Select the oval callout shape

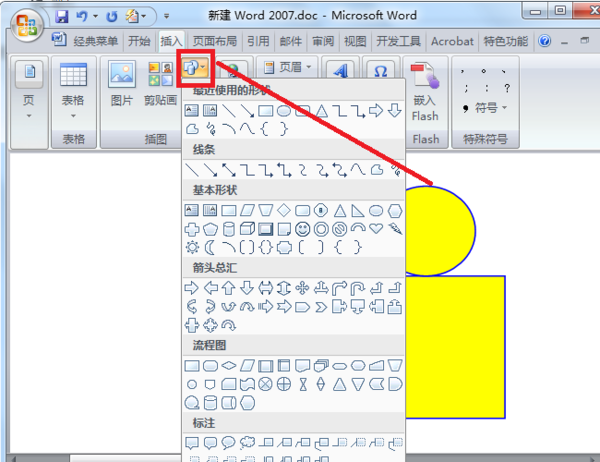(x=228, y=442)
